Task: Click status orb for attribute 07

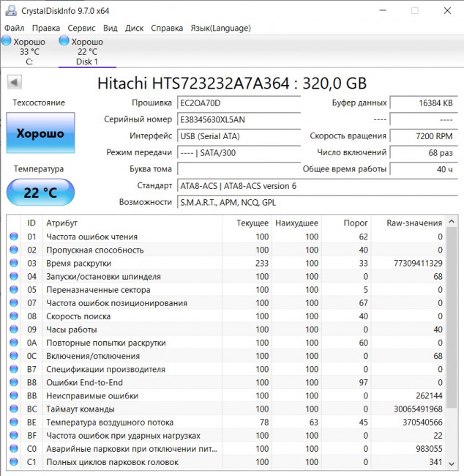Action: pyautogui.click(x=14, y=302)
